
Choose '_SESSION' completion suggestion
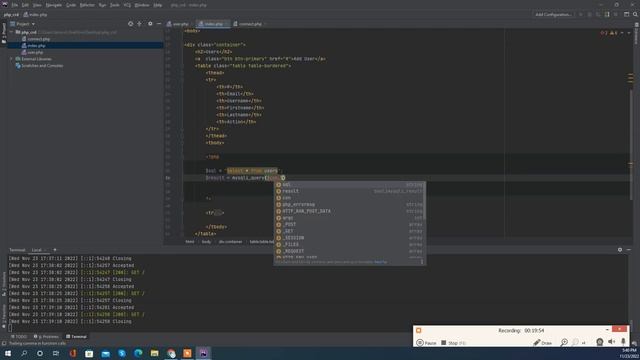pos(350,238)
